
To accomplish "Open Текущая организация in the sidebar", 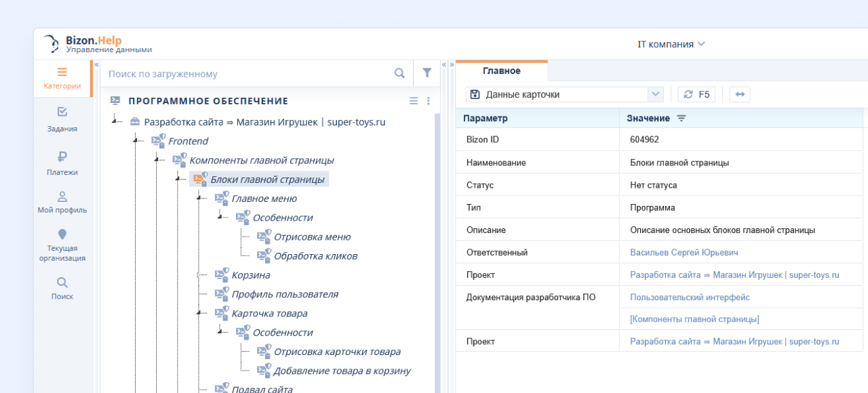I will (62, 245).
